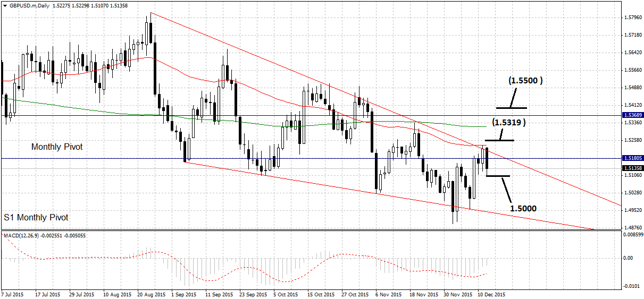Select the MACD 0.00 level axis label
644x299 pixels.
click(627, 258)
